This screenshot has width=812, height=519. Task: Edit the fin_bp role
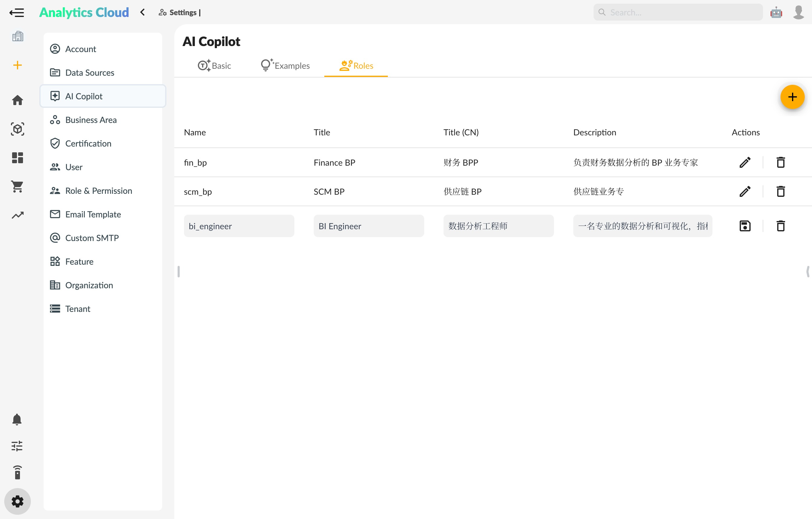745,162
